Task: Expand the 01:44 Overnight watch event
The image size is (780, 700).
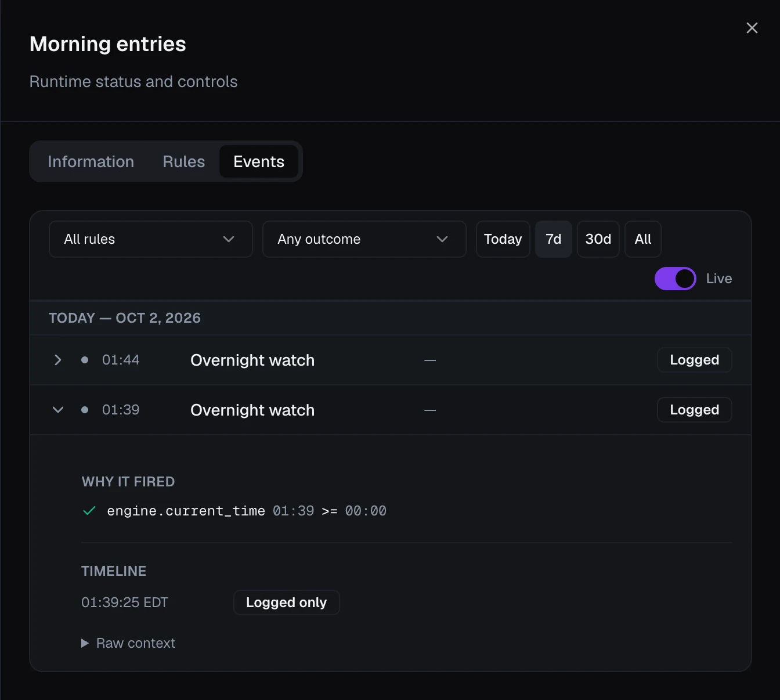Action: 58,360
